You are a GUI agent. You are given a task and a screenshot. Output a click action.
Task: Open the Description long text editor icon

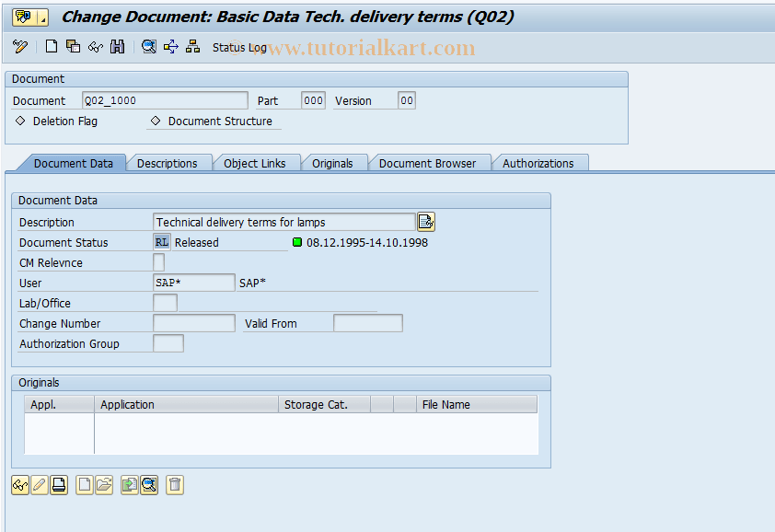point(424,221)
